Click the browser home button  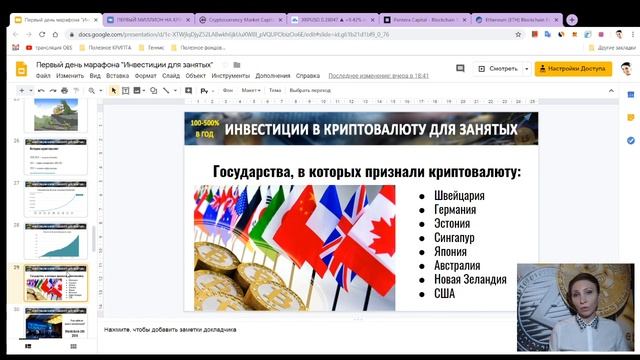55,35
